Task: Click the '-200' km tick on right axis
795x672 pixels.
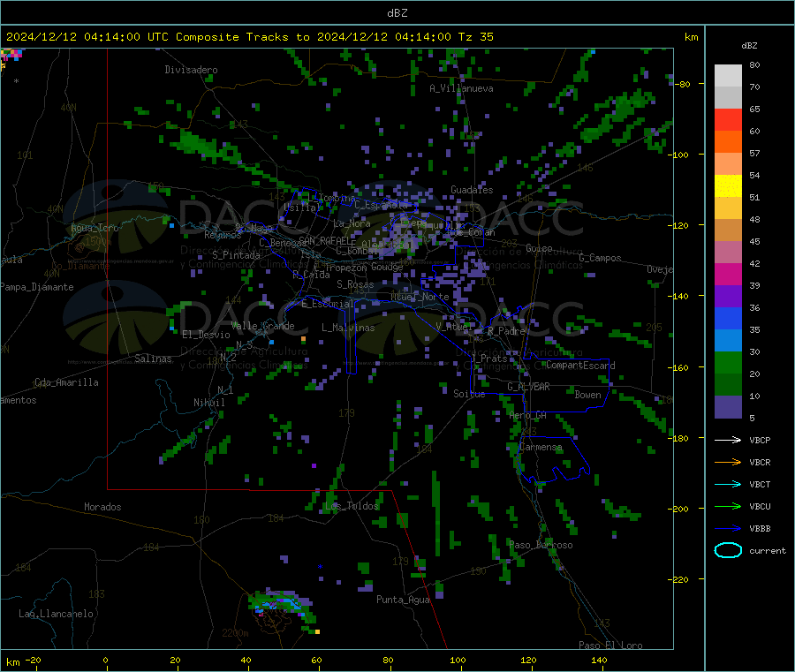Action: click(679, 509)
